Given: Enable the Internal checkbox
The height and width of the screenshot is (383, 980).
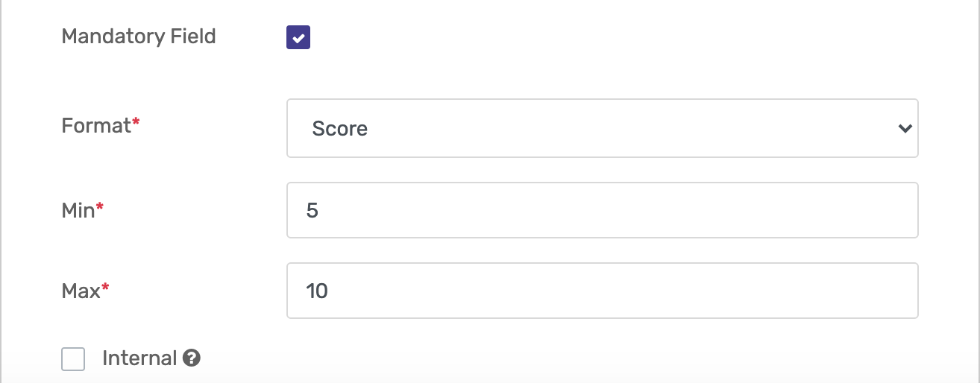Looking at the screenshot, I should 73,359.
